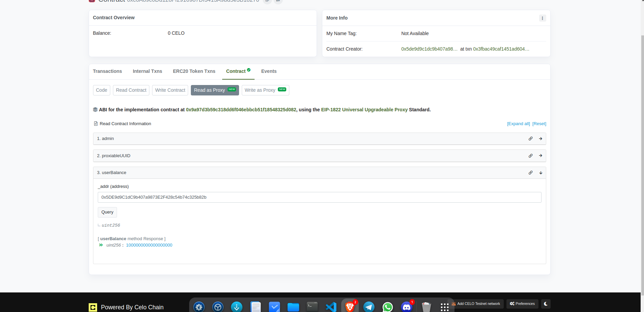Click the 'Not Available' name tag value
644x312 pixels.
coord(415,33)
